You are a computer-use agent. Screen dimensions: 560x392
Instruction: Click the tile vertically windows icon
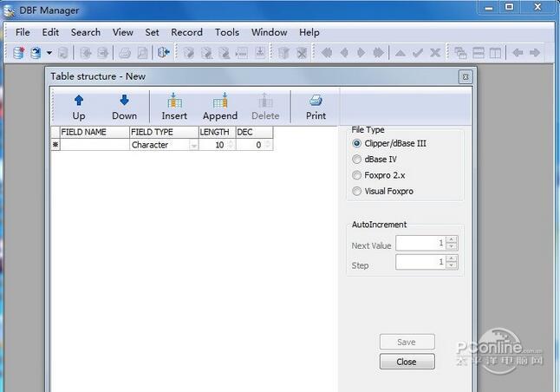tap(495, 53)
